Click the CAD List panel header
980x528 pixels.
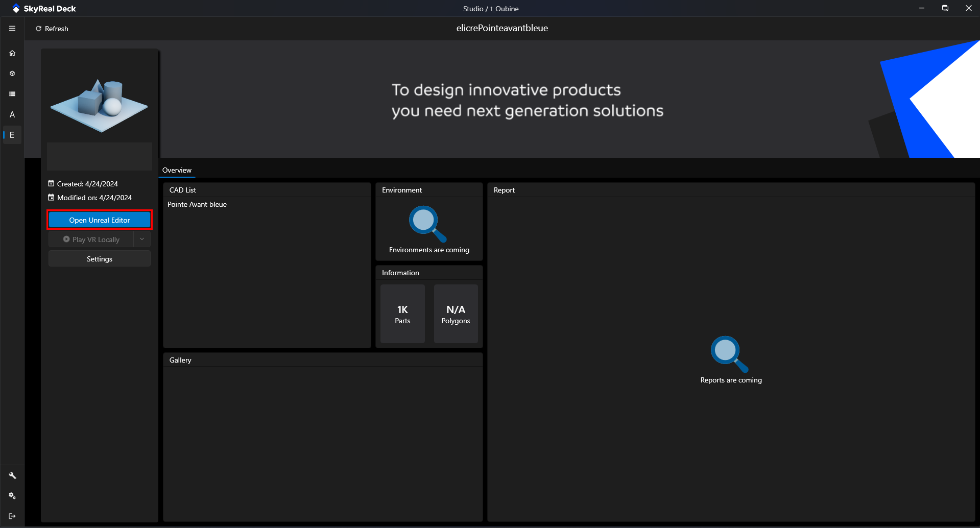pos(267,190)
